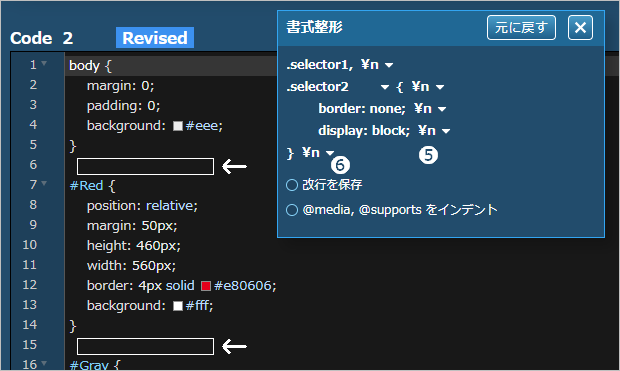
Task: Open dropdown between .selector2 and brace
Action: pyautogui.click(x=385, y=87)
